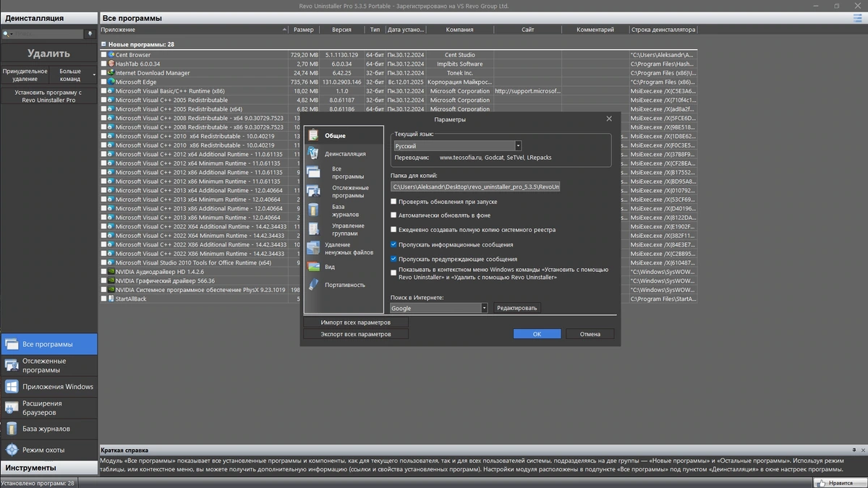Click the NVIDIA Аудиодрайвер HD icon
868x488 pixels.
pyautogui.click(x=111, y=272)
